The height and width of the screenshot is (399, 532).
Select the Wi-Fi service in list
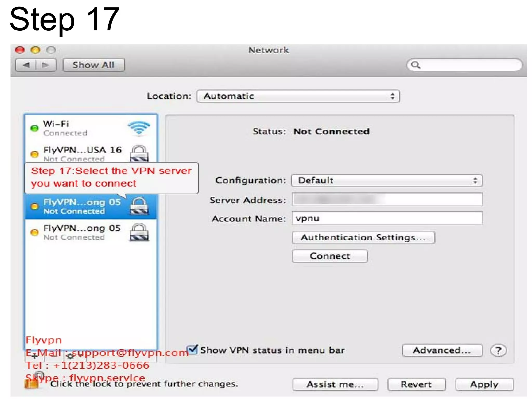[x=91, y=128]
